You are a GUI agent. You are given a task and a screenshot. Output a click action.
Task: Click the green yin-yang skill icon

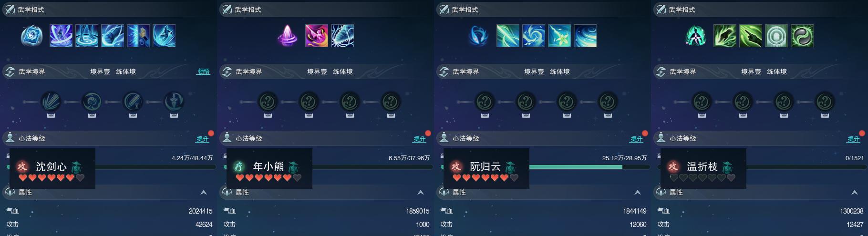tap(802, 36)
